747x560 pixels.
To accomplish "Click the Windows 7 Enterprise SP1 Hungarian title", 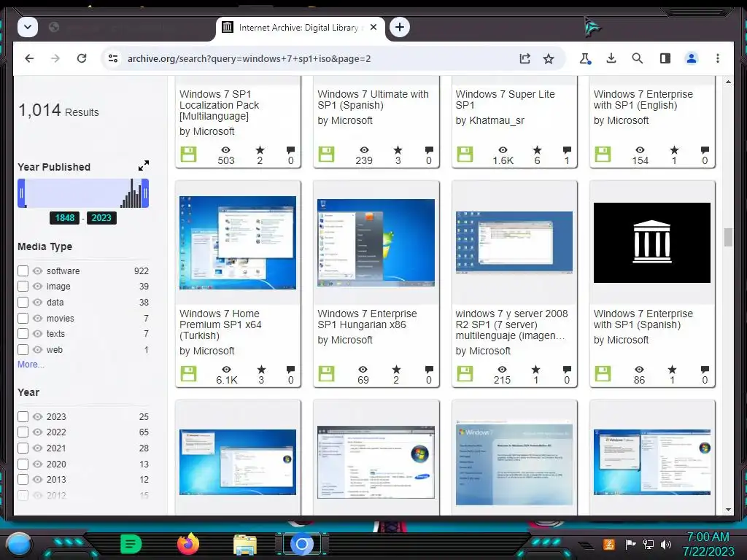I will (x=368, y=319).
